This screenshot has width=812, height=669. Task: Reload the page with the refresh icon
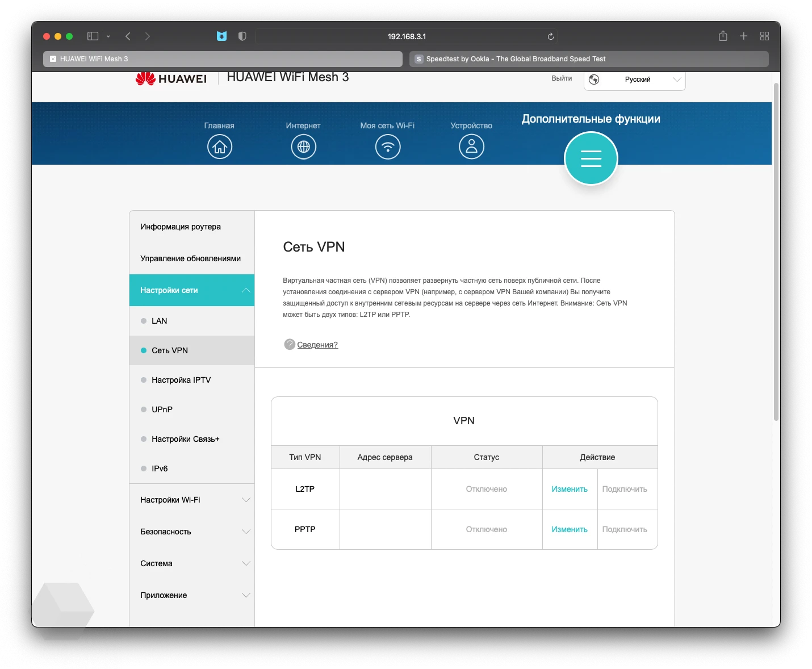[x=550, y=36]
